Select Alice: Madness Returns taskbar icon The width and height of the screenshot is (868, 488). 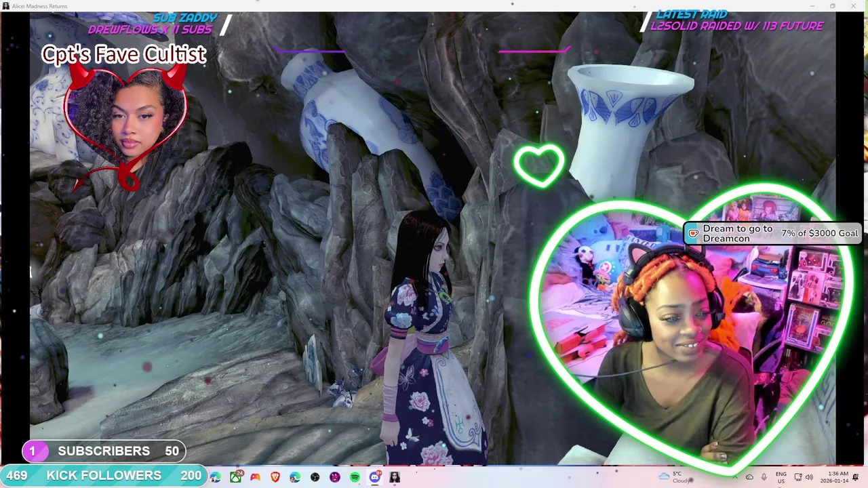pos(395,477)
